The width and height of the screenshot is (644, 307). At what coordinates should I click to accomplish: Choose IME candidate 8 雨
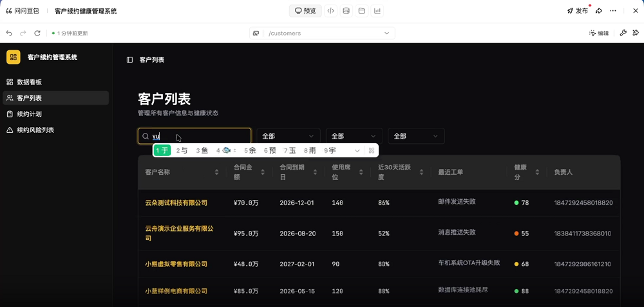point(310,151)
